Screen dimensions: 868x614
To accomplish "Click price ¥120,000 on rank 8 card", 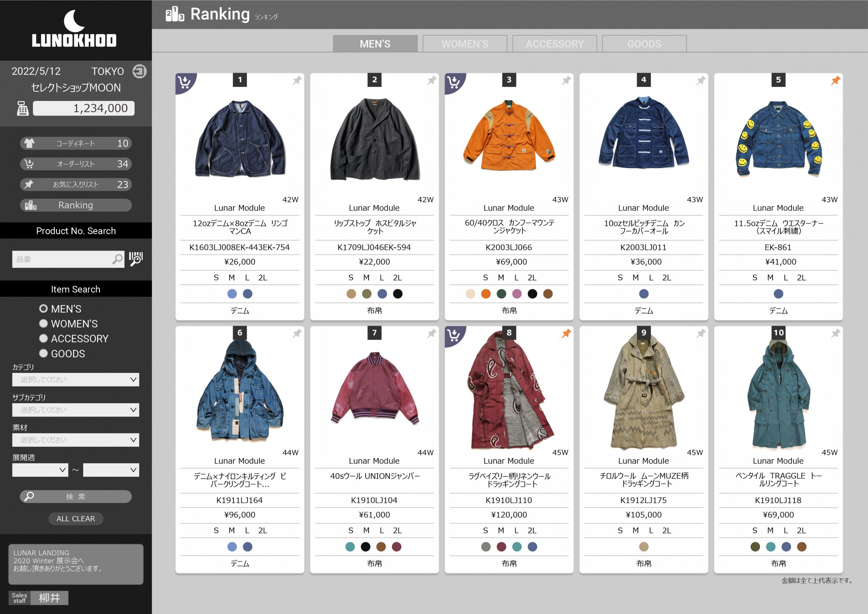I will pos(509,515).
